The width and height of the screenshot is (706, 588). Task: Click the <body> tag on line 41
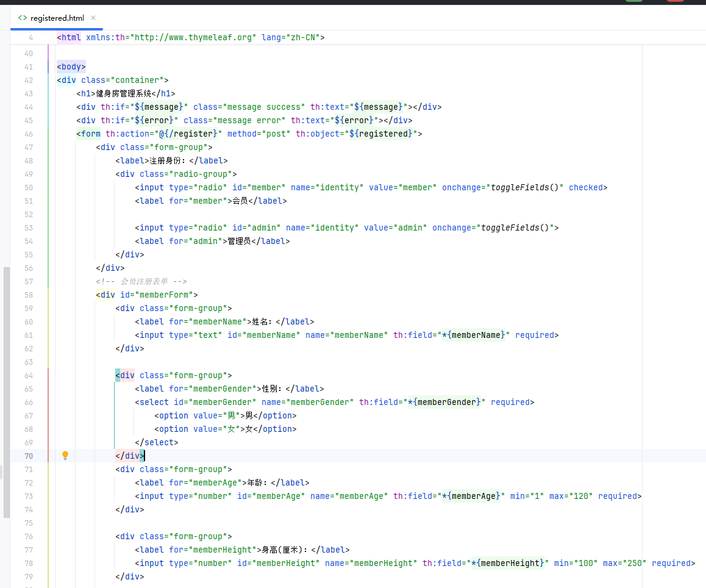(71, 66)
